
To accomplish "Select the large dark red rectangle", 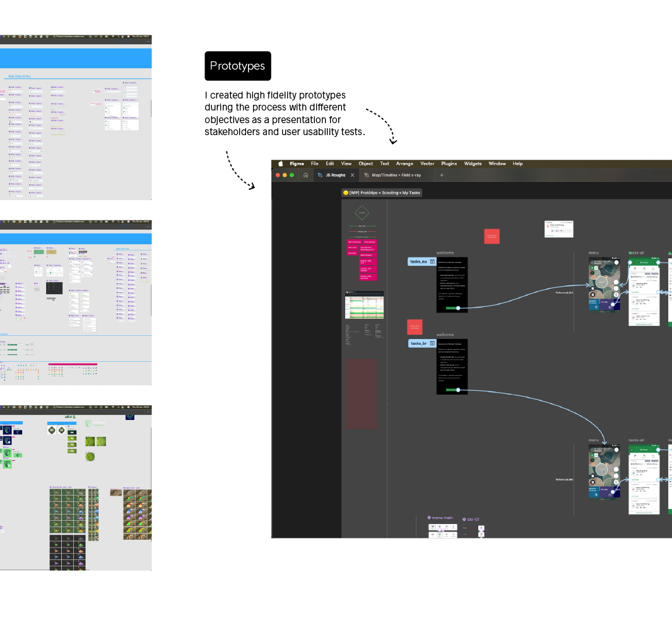I will 363,395.
